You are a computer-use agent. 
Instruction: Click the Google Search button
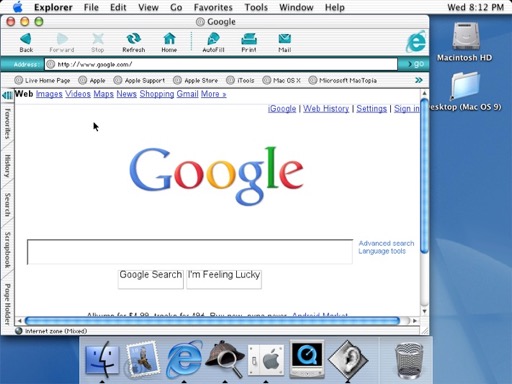click(x=151, y=279)
